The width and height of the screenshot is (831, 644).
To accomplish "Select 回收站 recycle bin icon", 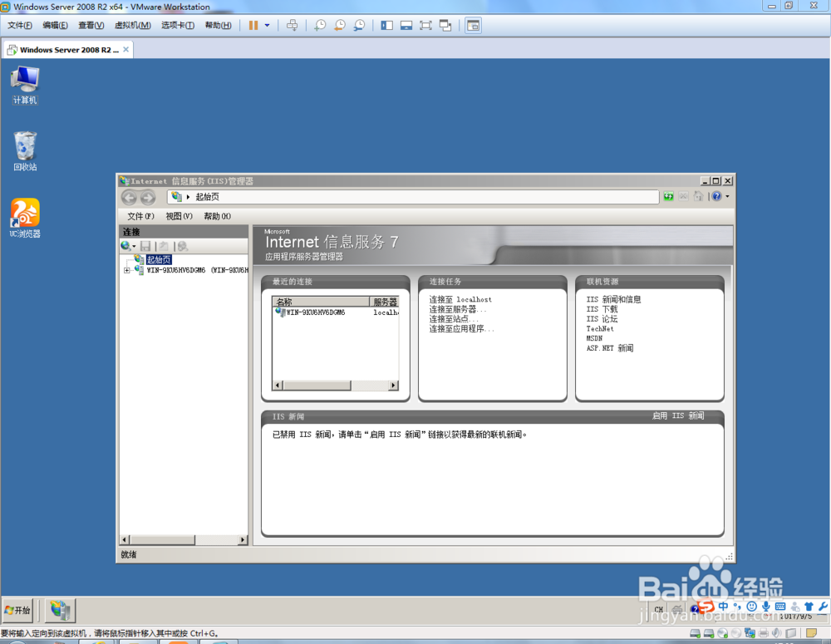I will (x=25, y=151).
